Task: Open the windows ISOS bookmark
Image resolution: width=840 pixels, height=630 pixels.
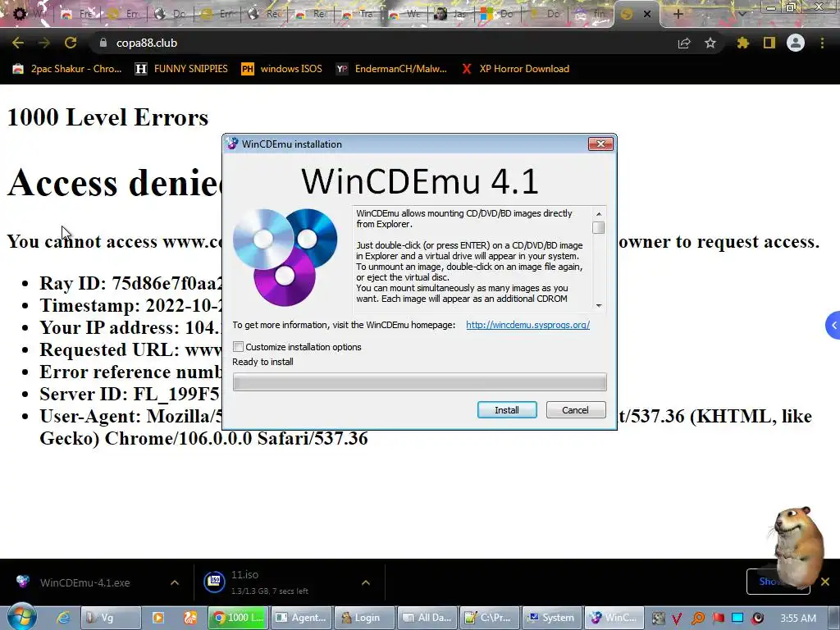Action: click(x=282, y=69)
